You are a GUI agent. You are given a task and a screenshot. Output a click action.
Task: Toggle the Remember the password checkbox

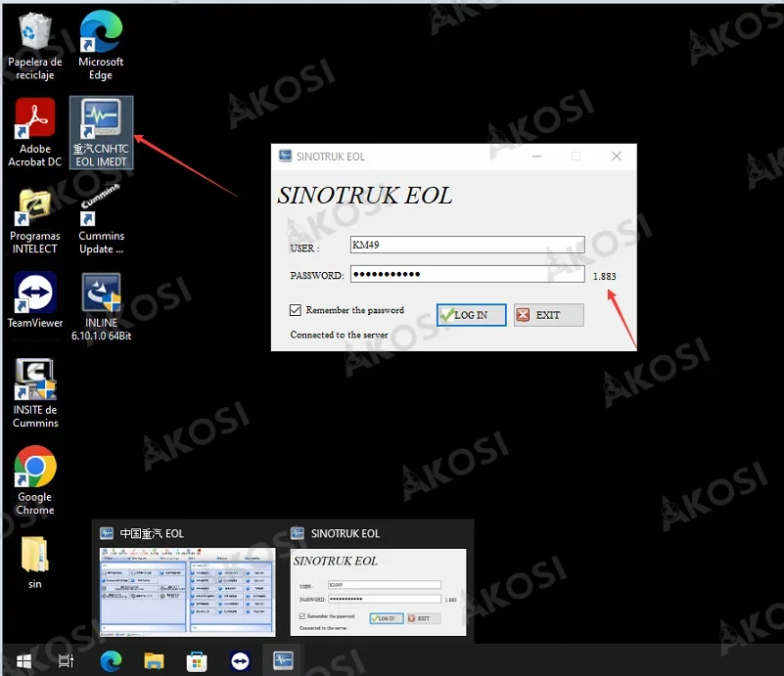pyautogui.click(x=295, y=310)
